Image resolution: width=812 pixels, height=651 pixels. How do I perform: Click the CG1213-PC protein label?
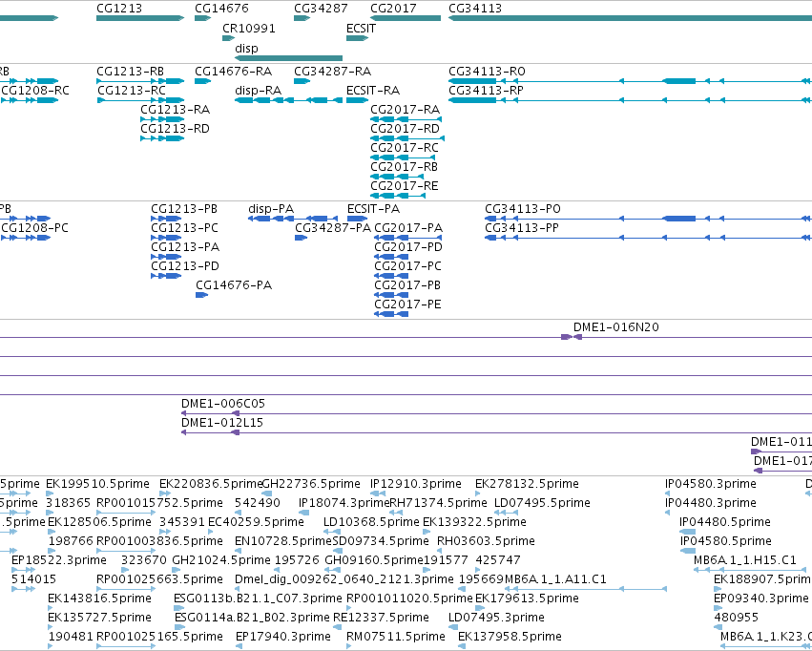coord(184,228)
